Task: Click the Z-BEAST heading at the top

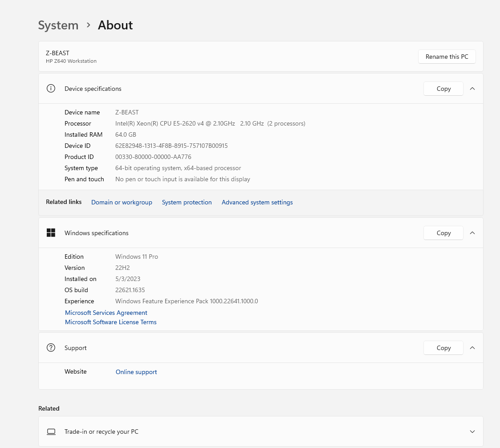Action: [x=57, y=53]
